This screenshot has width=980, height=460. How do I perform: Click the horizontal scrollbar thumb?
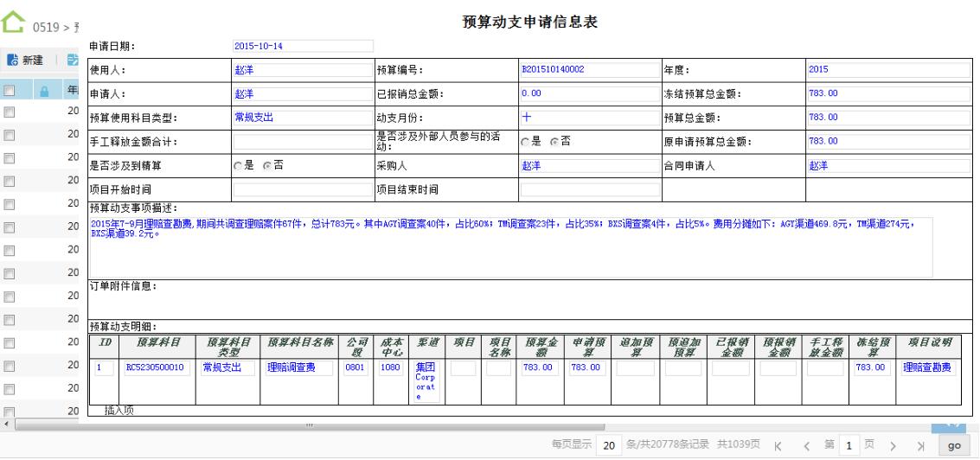310,425
